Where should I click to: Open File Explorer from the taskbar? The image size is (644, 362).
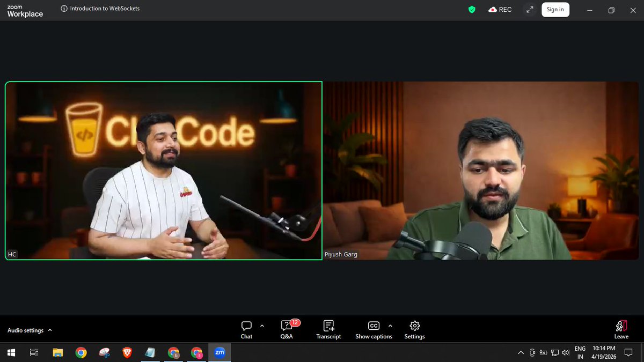[x=58, y=352]
